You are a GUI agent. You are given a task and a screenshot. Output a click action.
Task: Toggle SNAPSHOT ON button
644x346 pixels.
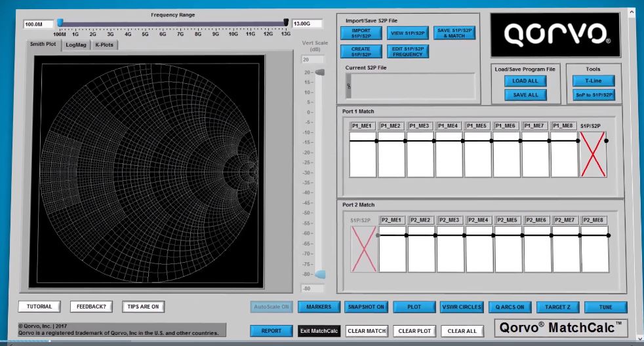point(366,307)
